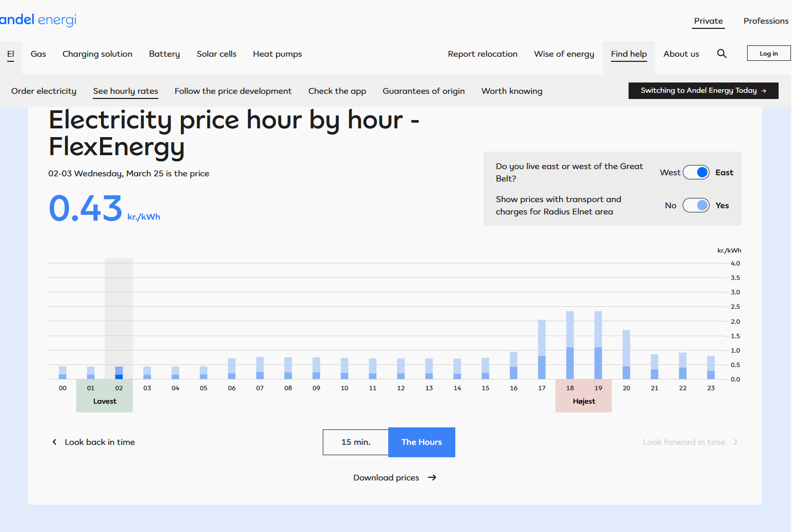
Task: Click the left chevron by Look back in time
Action: click(55, 442)
